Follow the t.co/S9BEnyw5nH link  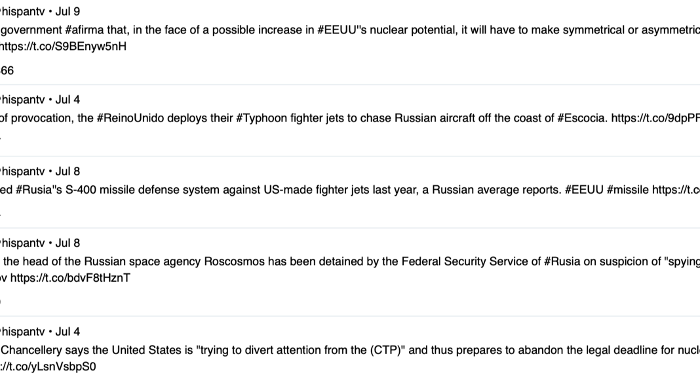click(63, 46)
